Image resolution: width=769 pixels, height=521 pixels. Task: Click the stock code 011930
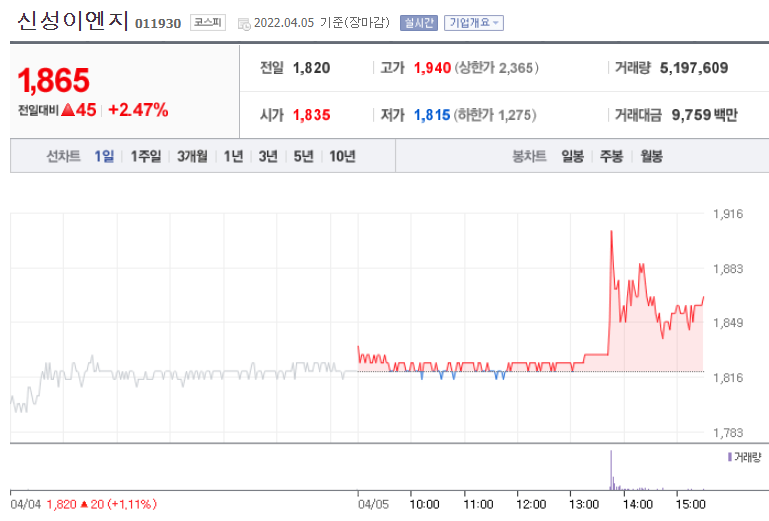(x=158, y=24)
